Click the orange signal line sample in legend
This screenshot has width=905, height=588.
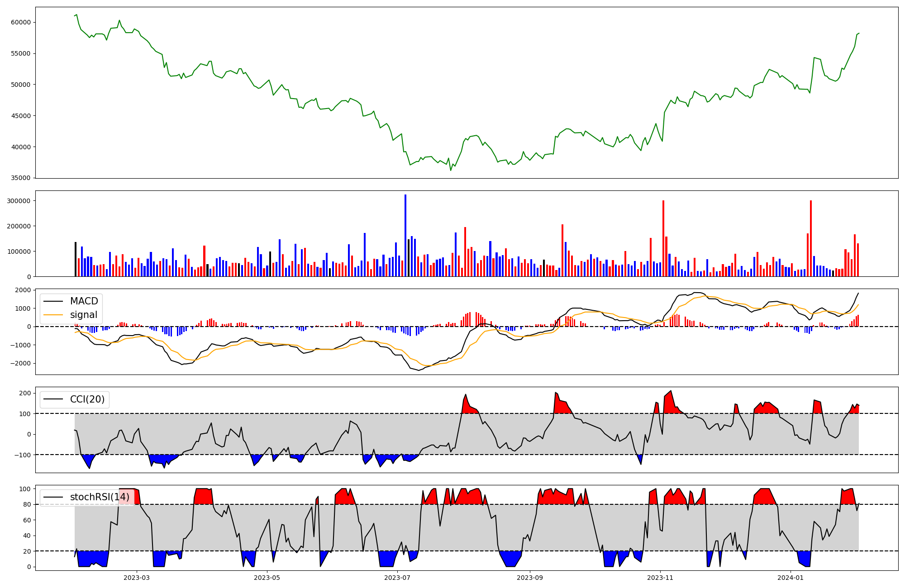click(x=54, y=315)
